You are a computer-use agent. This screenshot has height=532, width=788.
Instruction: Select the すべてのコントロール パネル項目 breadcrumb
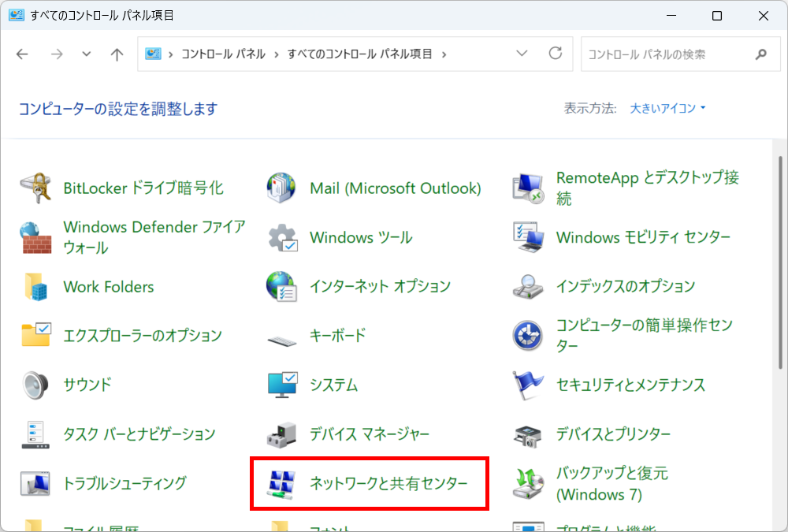pyautogui.click(x=359, y=54)
